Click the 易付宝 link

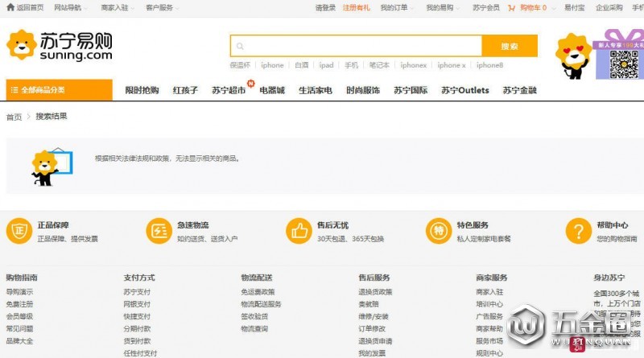[x=574, y=7]
